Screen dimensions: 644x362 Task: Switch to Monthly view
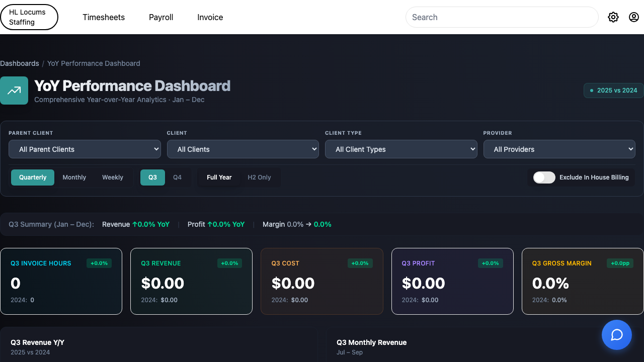(74, 177)
